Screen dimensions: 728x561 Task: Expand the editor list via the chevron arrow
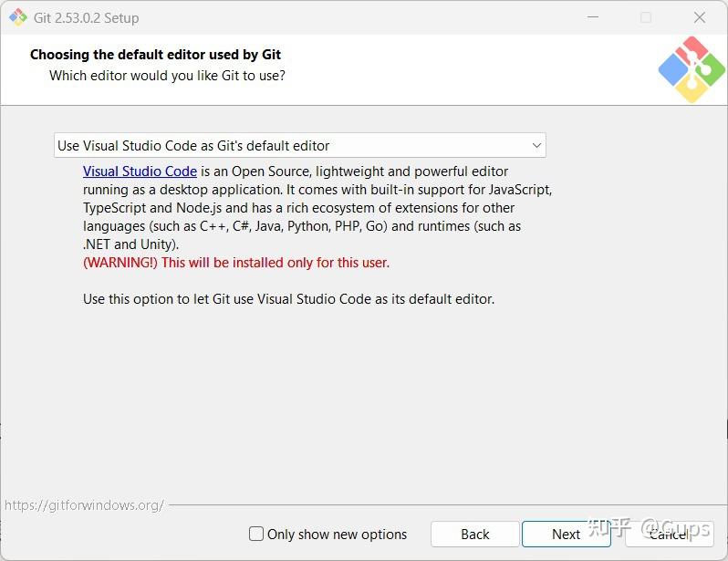click(536, 145)
